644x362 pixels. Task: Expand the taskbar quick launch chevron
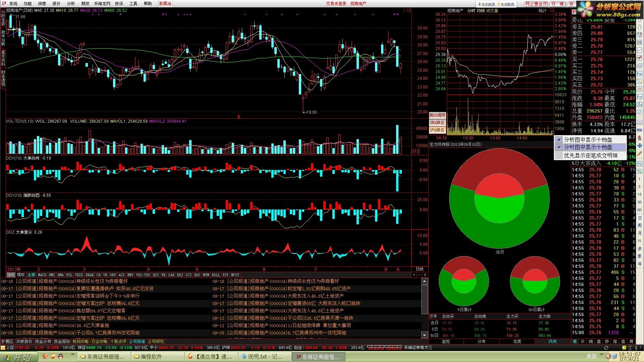72,355
